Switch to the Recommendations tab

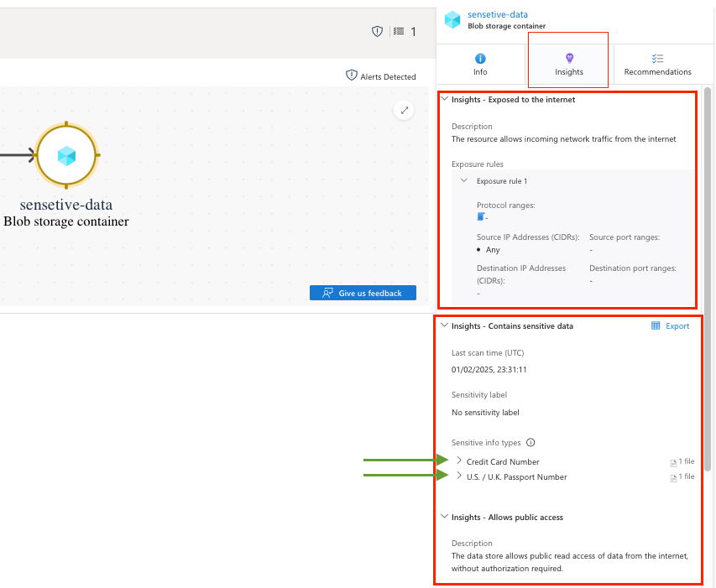tap(657, 65)
